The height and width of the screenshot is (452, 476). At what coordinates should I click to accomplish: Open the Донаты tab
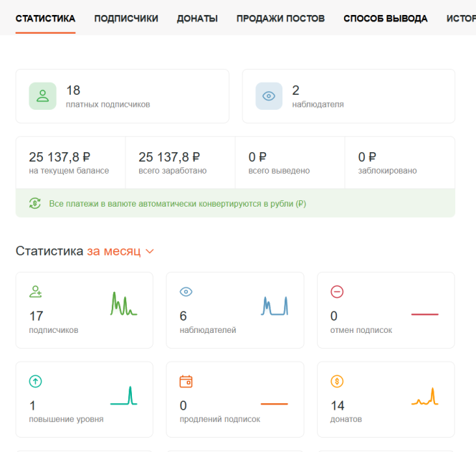click(x=197, y=19)
